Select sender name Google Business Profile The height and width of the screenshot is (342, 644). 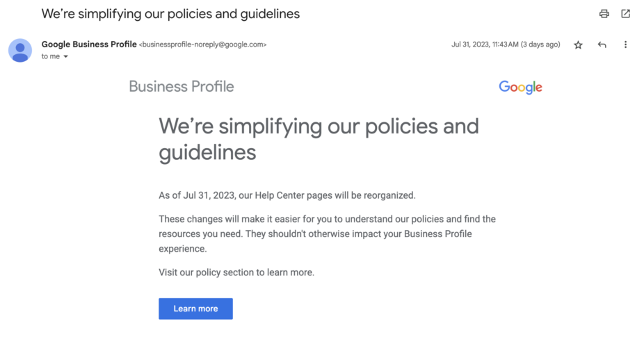pyautogui.click(x=89, y=44)
